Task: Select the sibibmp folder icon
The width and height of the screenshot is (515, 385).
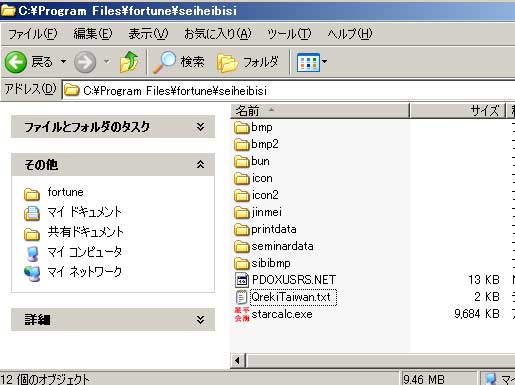Action: (x=242, y=264)
